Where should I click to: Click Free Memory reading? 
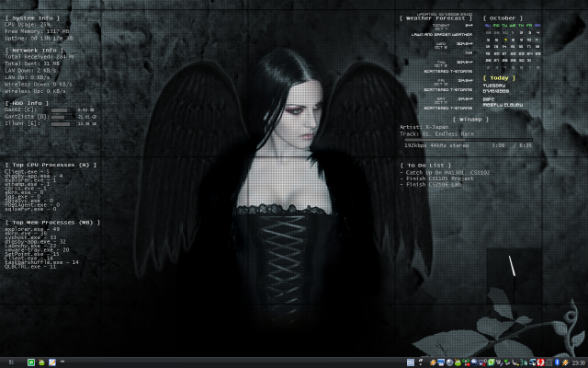tap(37, 31)
